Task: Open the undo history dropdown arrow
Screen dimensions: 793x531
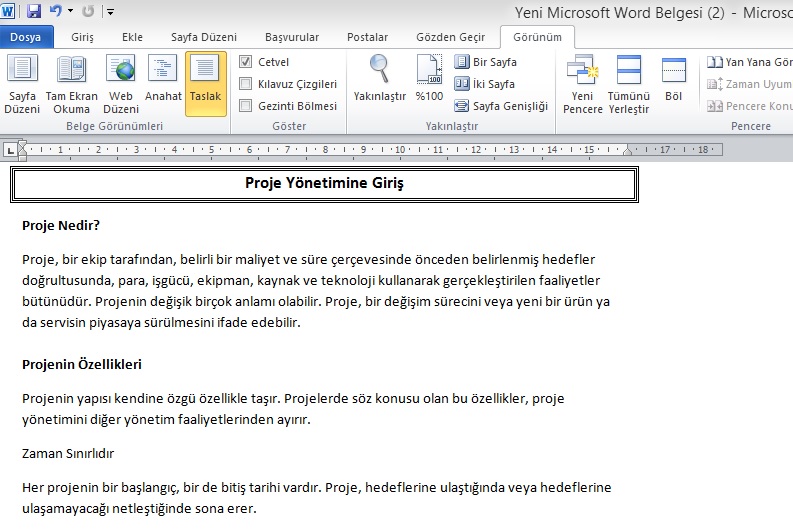Action: [70, 12]
